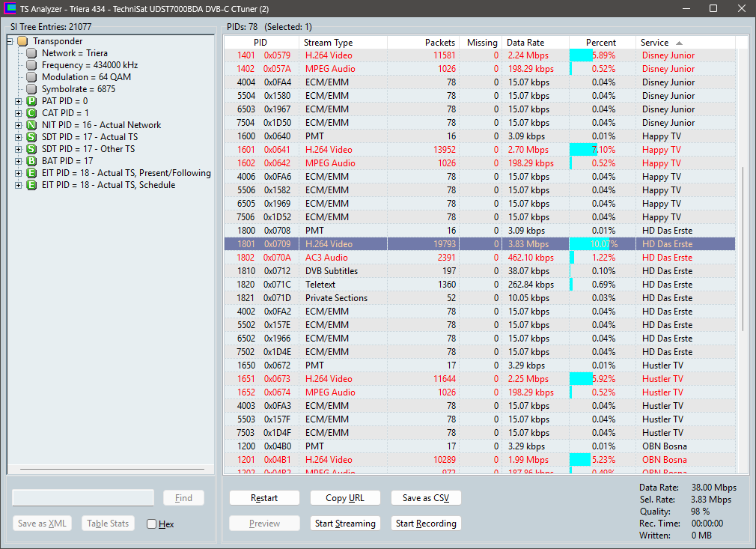Click the Preview button

pos(264,524)
